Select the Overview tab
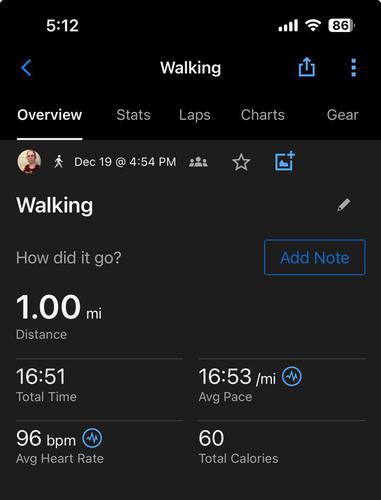Viewport: 381px width, 500px height. point(50,115)
